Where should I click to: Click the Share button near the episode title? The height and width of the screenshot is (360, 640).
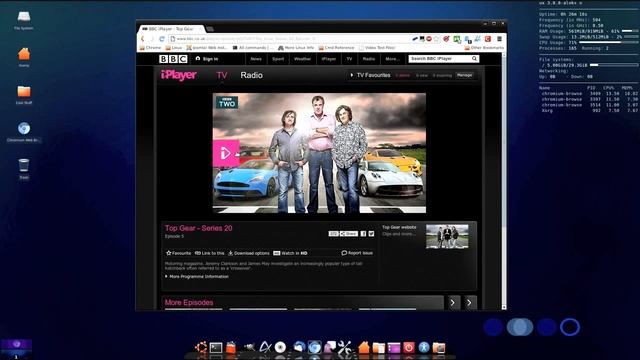(349, 233)
